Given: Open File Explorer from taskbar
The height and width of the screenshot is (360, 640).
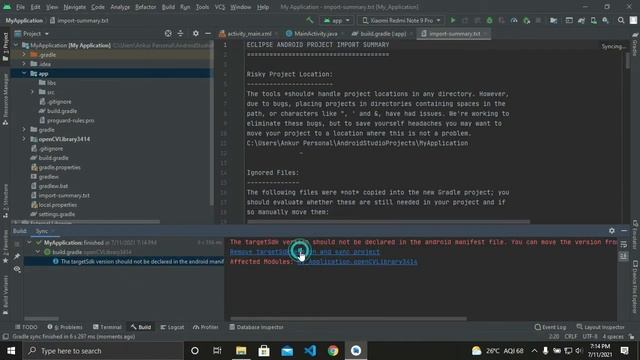Looking at the screenshot, I should click(x=241, y=351).
